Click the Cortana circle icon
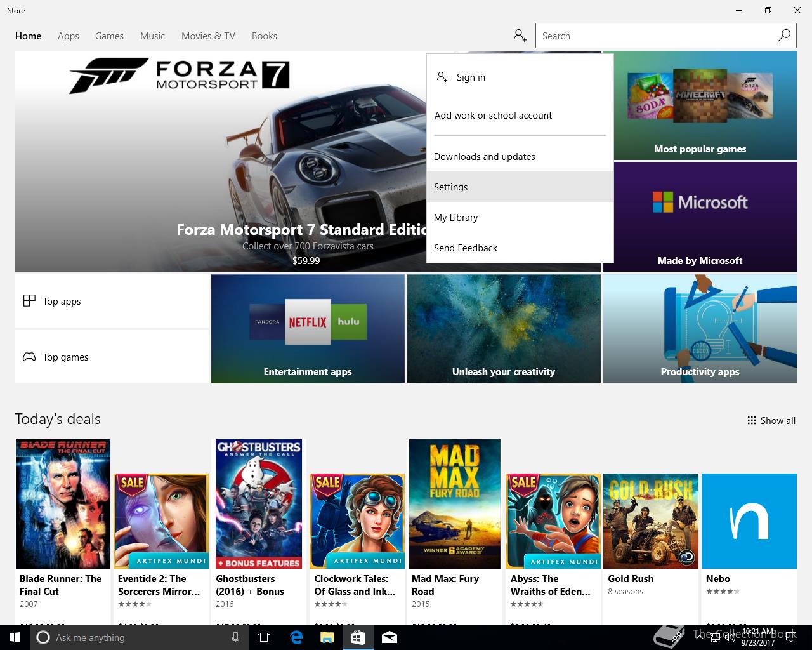Screen dimensions: 812x650 tap(43, 637)
